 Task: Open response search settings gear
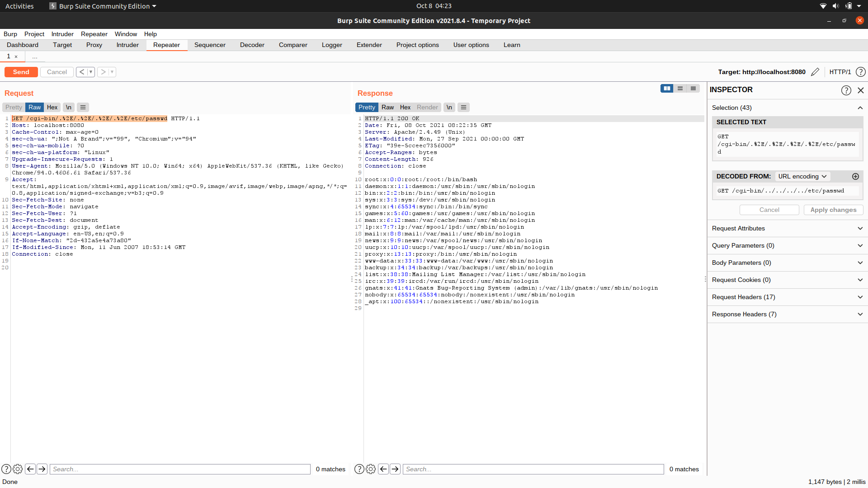pyautogui.click(x=371, y=469)
